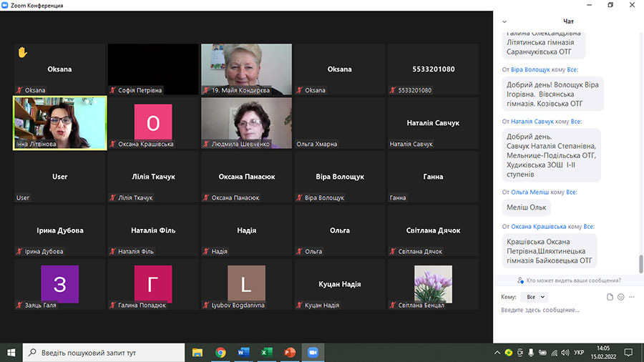Select the Оксана Панасюк participant tile

pos(246,177)
